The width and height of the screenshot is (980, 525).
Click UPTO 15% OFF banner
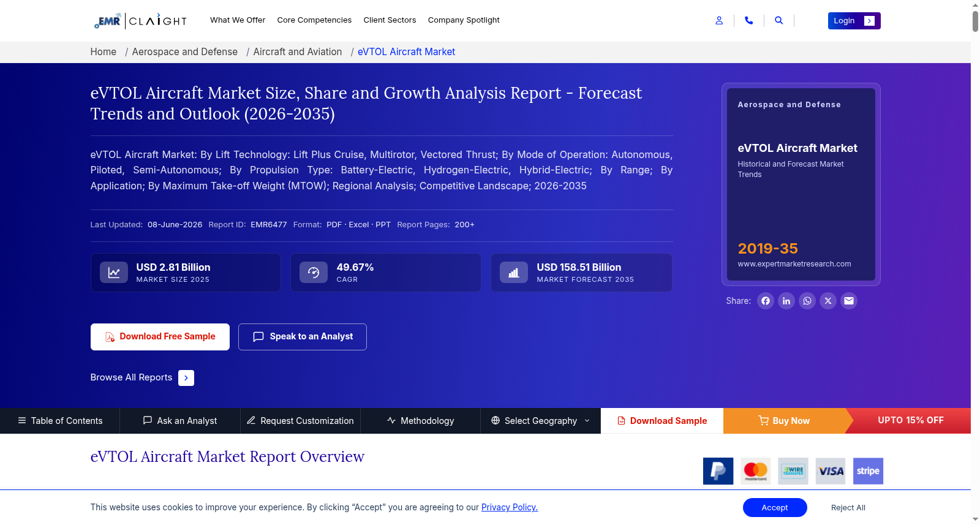(911, 420)
